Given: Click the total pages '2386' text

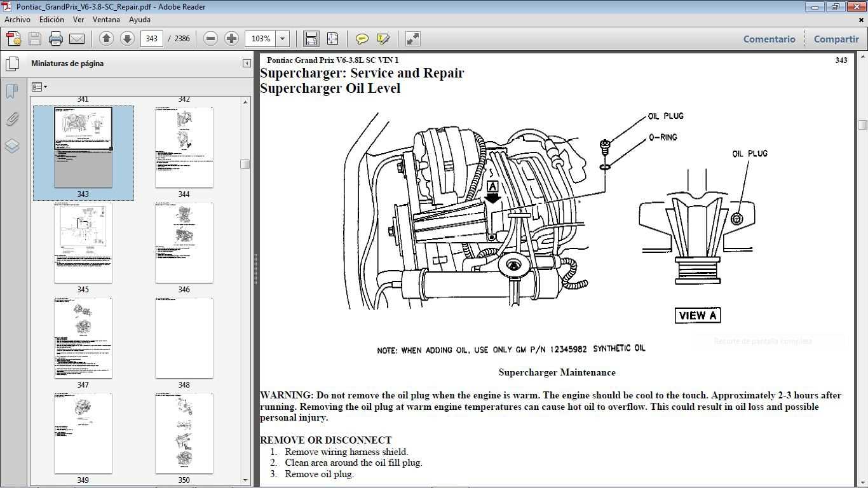Looking at the screenshot, I should (x=182, y=39).
